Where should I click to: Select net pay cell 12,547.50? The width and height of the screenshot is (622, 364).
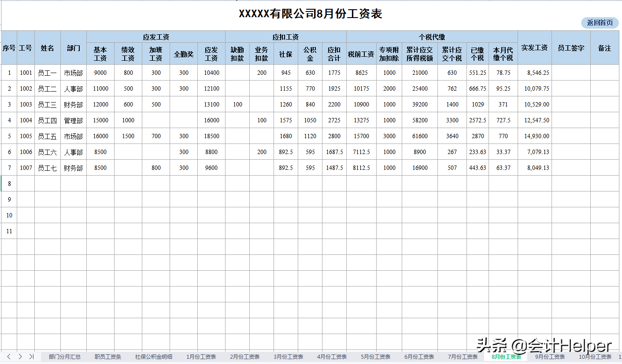(535, 120)
